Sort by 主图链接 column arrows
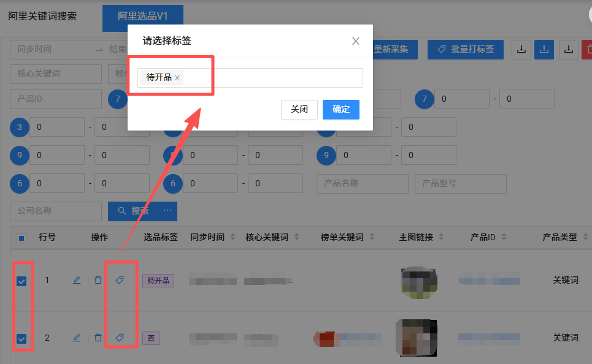Image resolution: width=592 pixels, height=364 pixels. coord(441,237)
